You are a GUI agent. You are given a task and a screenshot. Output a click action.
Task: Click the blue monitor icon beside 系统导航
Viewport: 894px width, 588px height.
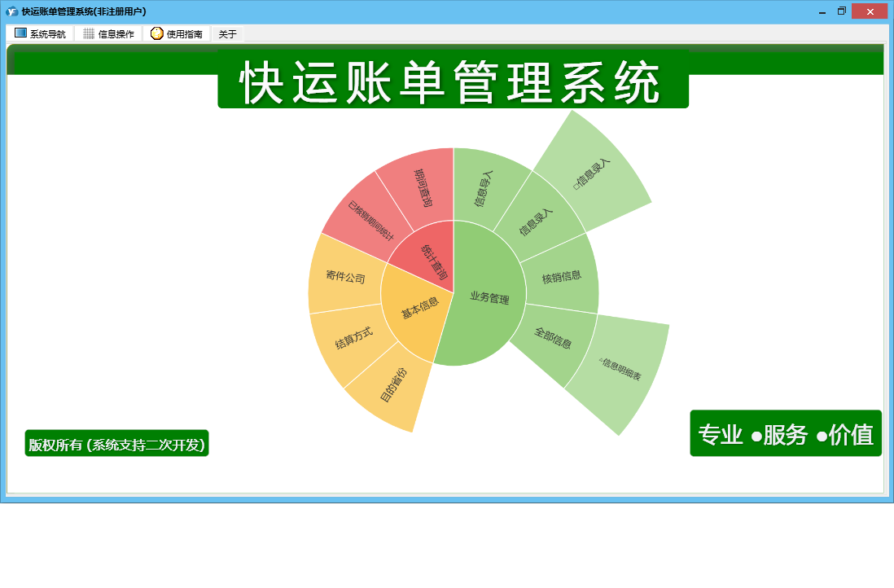click(x=20, y=33)
